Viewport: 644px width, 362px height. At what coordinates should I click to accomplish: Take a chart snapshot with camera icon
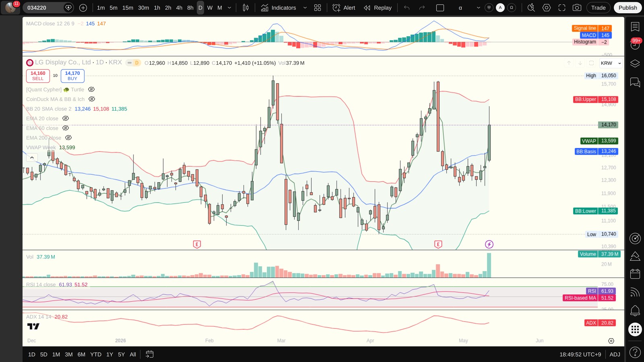pos(577,8)
